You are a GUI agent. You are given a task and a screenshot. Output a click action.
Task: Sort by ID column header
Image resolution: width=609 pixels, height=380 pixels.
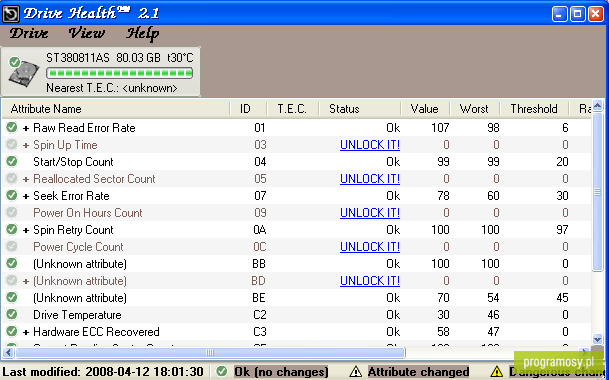(x=249, y=109)
